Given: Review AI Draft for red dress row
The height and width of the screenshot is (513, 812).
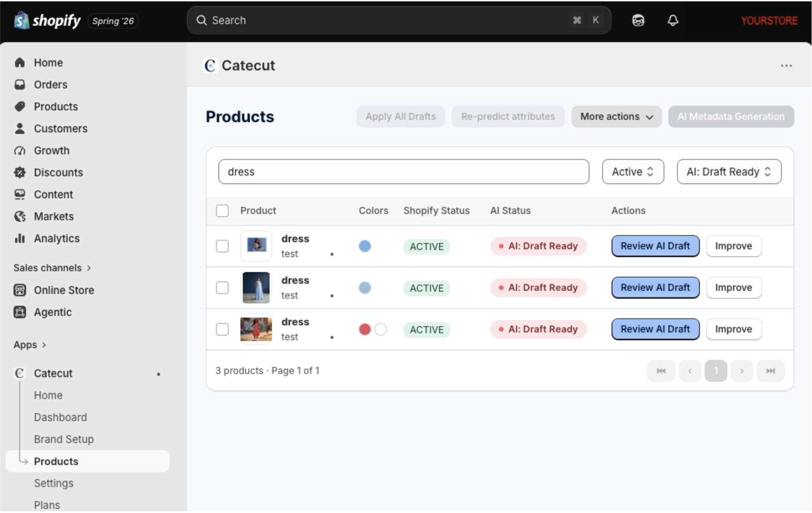Looking at the screenshot, I should coord(655,329).
